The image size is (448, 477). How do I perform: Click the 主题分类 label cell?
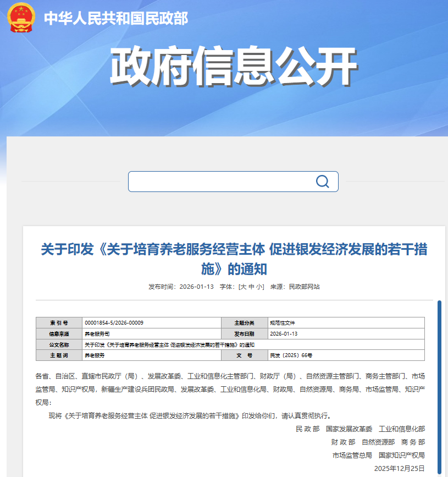pyautogui.click(x=246, y=322)
